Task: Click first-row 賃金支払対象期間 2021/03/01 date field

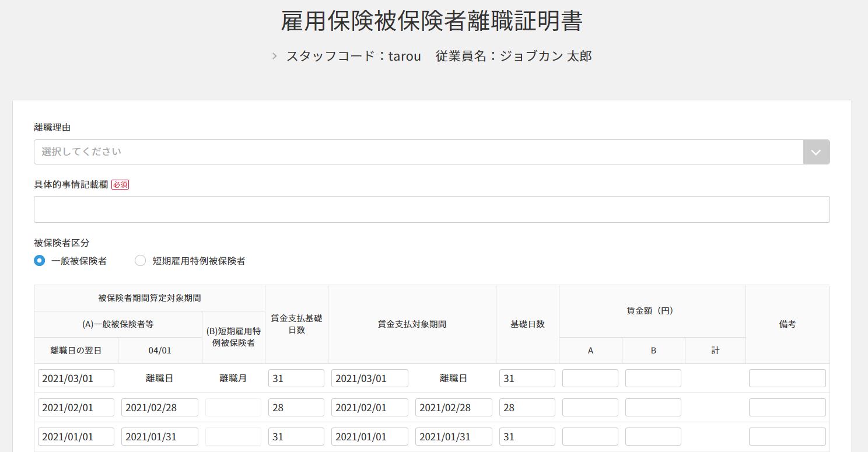Action: [370, 379]
